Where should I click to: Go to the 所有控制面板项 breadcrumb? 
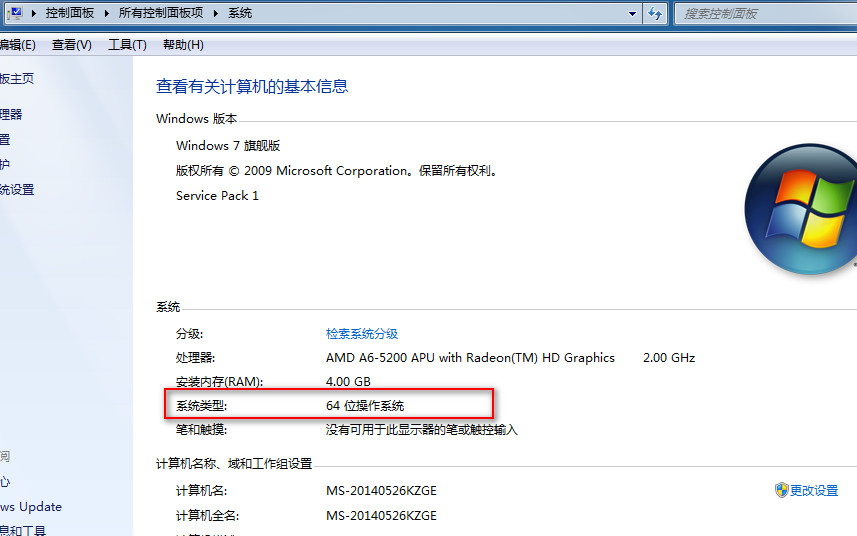point(161,13)
